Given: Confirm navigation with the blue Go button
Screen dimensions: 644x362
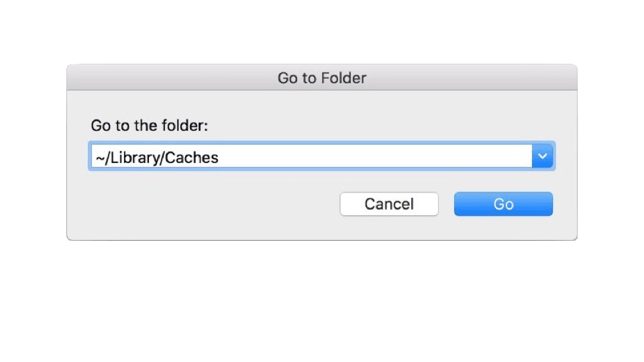Looking at the screenshot, I should (503, 204).
